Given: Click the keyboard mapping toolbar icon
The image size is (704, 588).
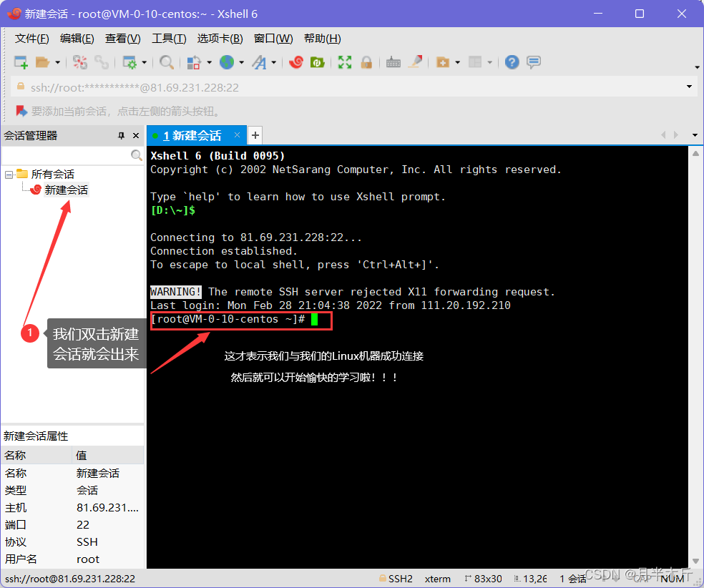Looking at the screenshot, I should [x=393, y=62].
